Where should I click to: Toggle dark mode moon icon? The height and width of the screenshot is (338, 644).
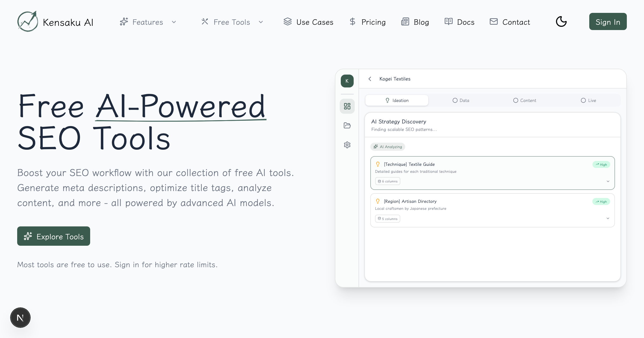pos(561,21)
